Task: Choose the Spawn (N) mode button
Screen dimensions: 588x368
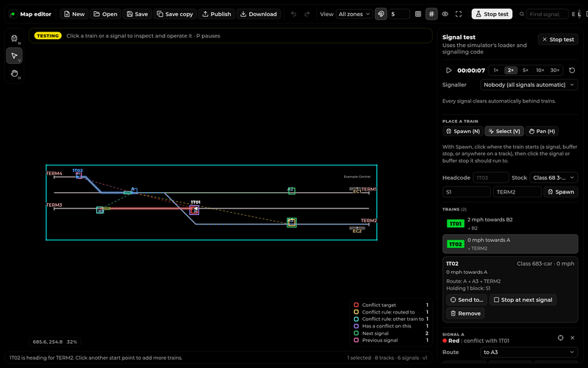Action: click(463, 131)
